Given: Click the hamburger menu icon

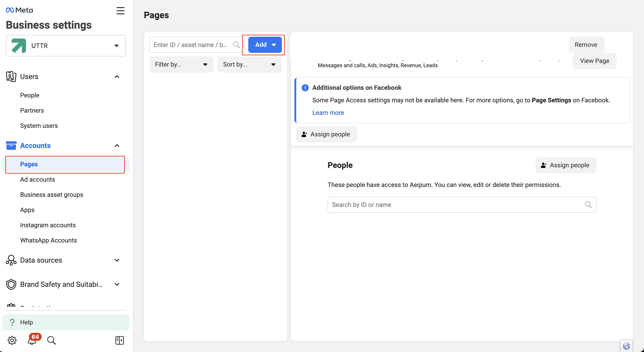Looking at the screenshot, I should pos(120,11).
